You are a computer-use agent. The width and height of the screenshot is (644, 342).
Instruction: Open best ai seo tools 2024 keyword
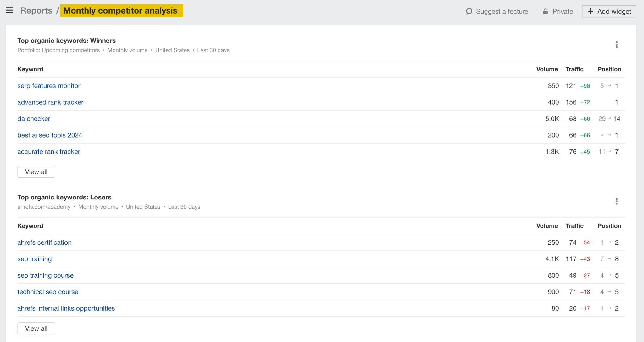(50, 135)
